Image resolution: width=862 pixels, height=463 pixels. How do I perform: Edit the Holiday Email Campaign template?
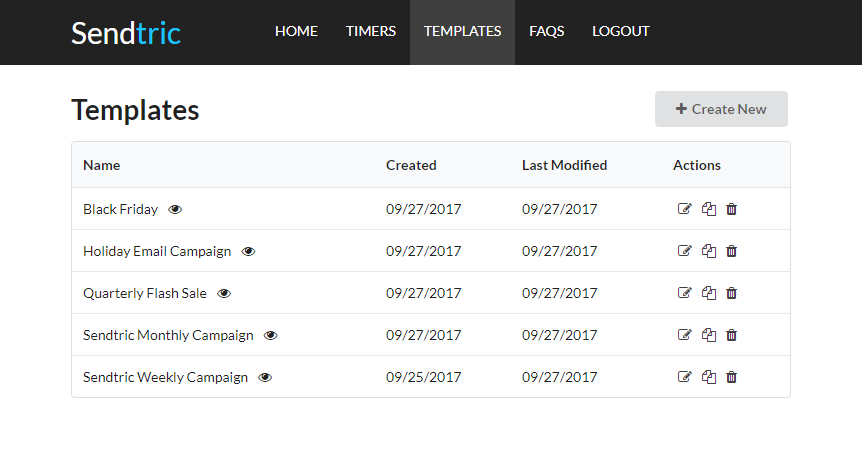684,251
